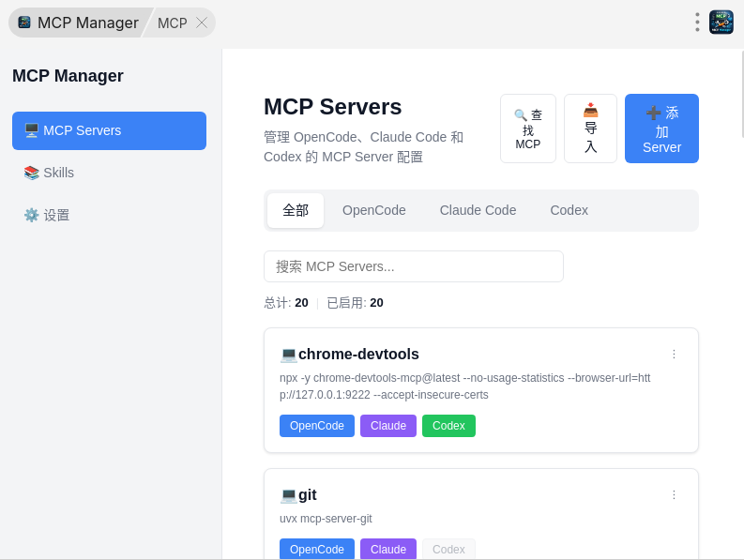
Task: Click the 添加 Server button
Action: (661, 129)
